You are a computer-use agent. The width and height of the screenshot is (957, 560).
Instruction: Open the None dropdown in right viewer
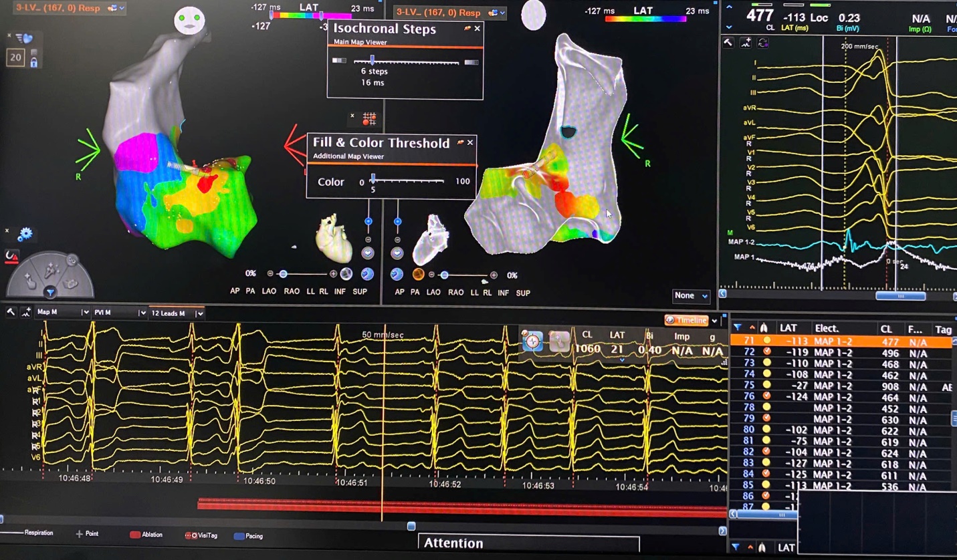[x=692, y=295]
